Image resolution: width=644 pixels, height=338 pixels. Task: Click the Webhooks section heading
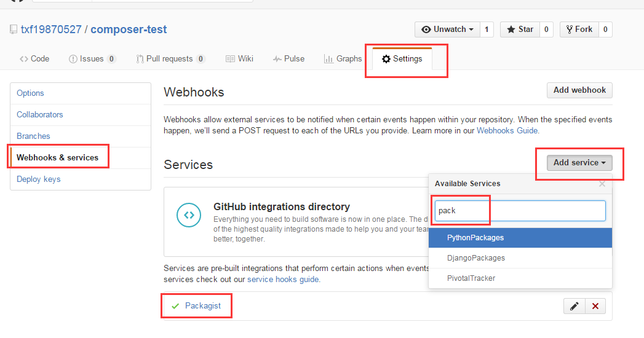(194, 92)
